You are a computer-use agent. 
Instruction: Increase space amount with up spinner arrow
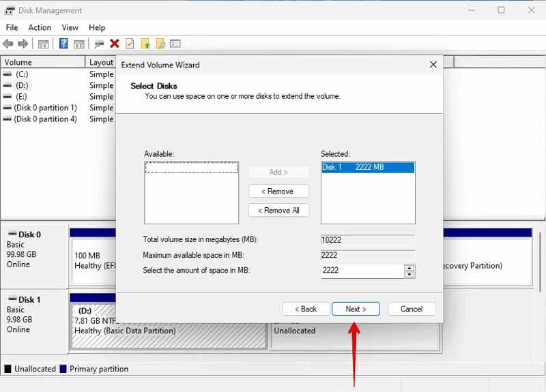(409, 267)
